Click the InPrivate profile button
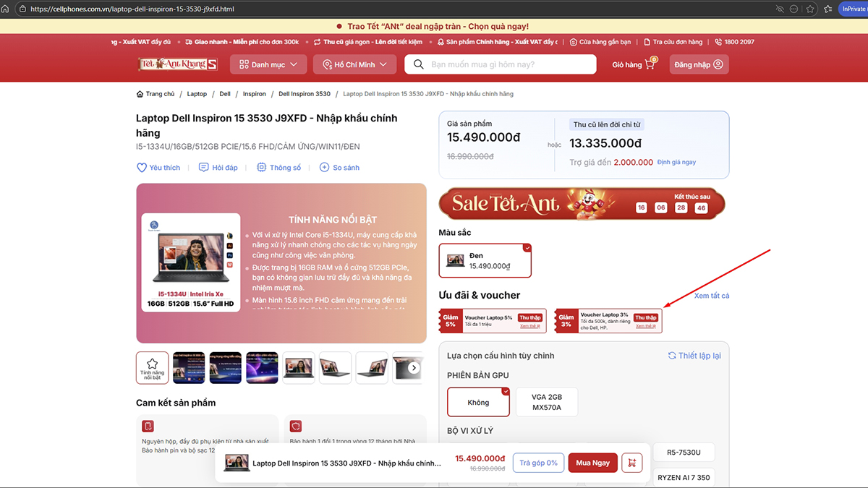868x488 pixels. pos(853,9)
